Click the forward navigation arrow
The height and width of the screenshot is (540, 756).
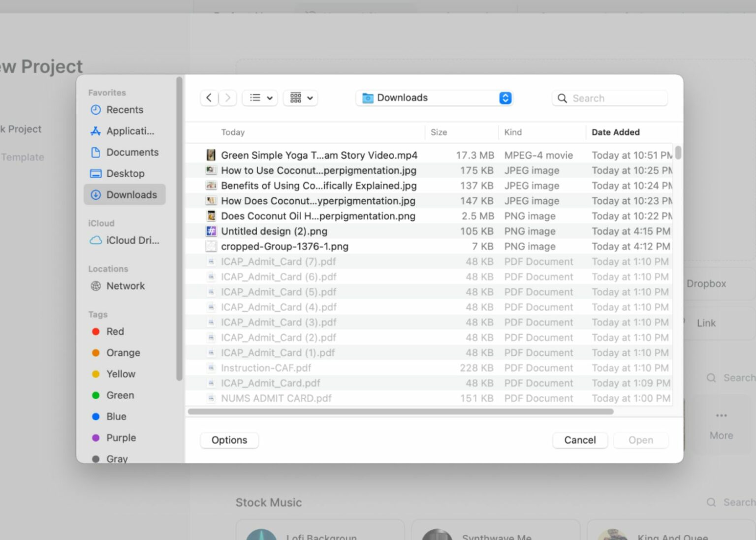tap(227, 98)
